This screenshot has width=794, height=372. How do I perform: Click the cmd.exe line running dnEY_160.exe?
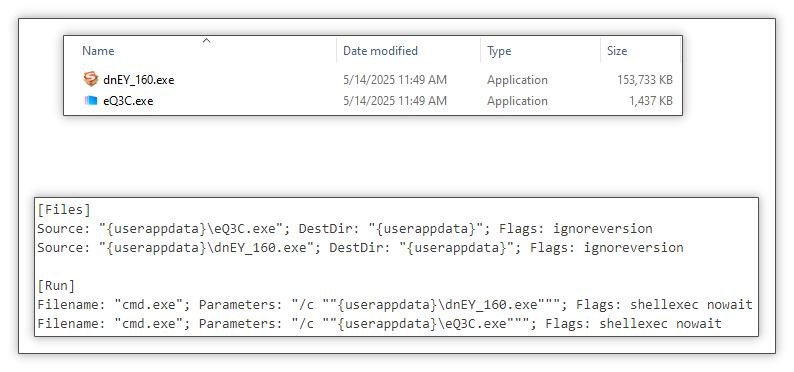[394, 305]
